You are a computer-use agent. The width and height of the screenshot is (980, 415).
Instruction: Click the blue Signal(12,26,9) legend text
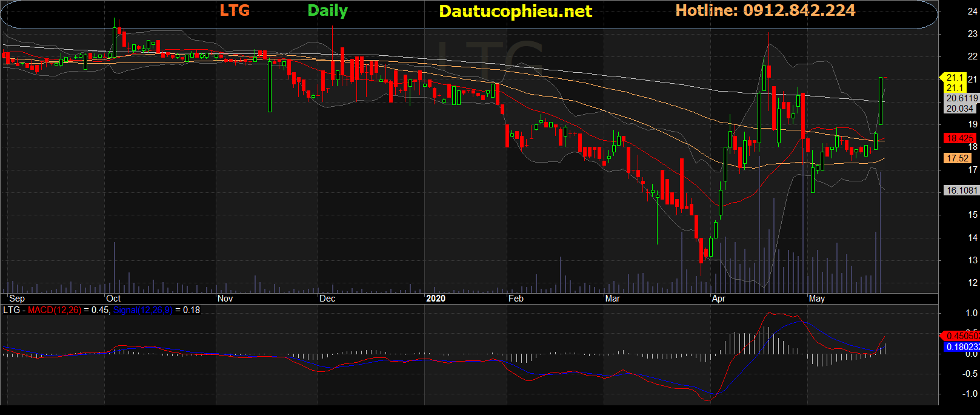pyautogui.click(x=142, y=310)
